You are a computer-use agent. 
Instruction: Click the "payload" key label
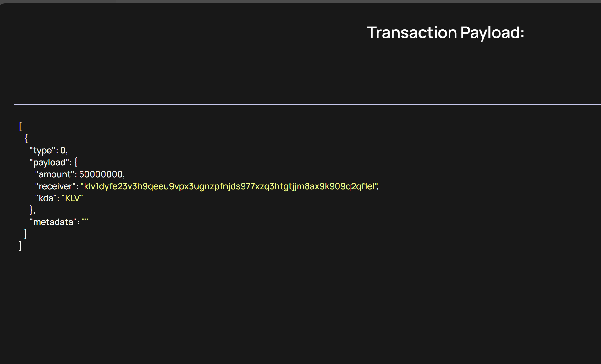(x=49, y=163)
